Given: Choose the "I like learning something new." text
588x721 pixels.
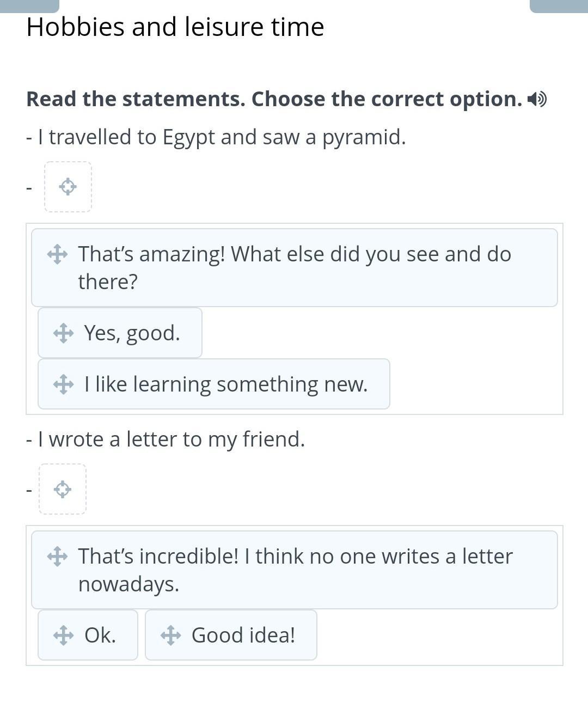Looking at the screenshot, I should [226, 384].
